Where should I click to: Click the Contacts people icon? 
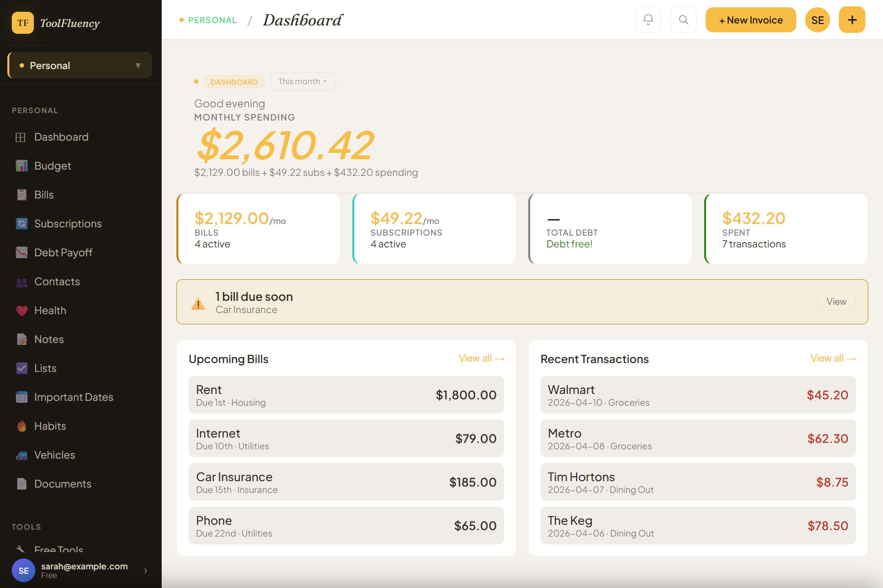point(22,282)
